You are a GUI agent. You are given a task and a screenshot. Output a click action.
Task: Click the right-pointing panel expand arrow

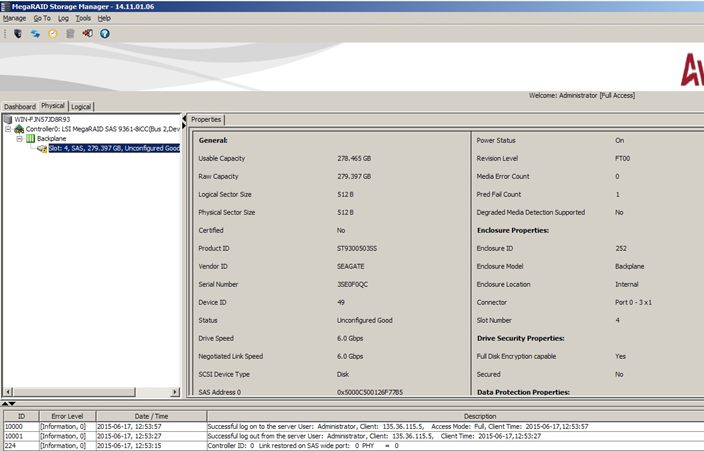[x=184, y=125]
